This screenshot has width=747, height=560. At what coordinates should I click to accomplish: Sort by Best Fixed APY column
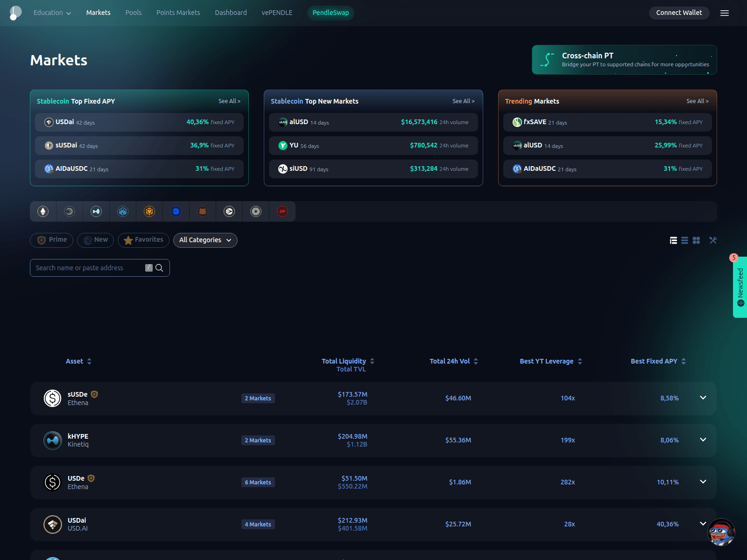tap(658, 361)
